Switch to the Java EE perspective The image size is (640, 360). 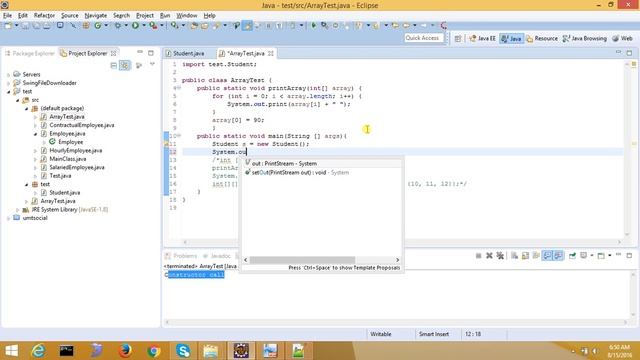(482, 38)
